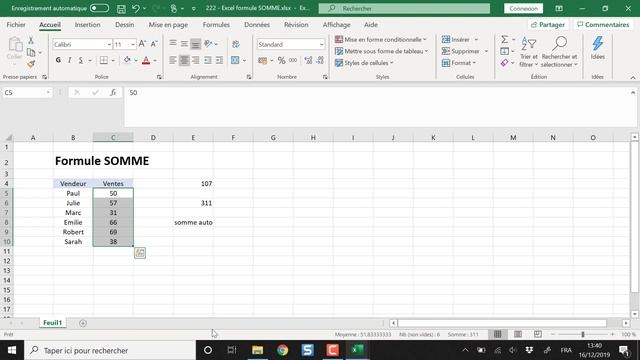Apply underline with the S button
The height and width of the screenshot is (360, 640).
pos(80,60)
